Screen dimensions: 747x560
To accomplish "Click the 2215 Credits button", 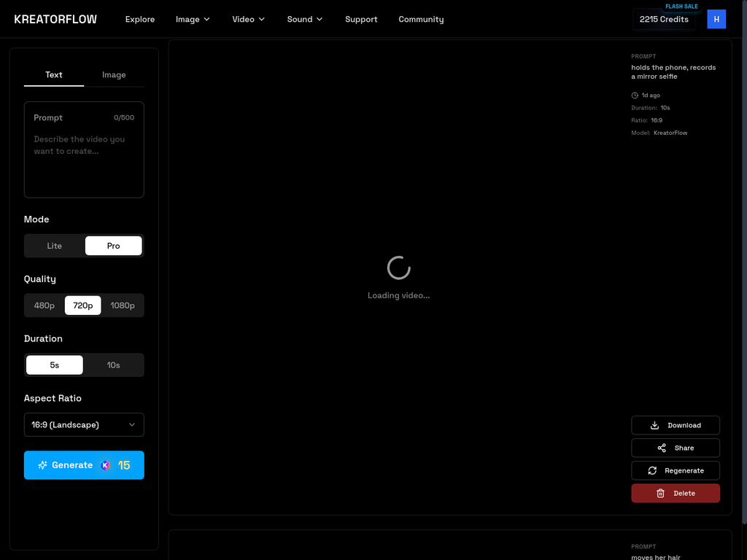I will coord(663,19).
